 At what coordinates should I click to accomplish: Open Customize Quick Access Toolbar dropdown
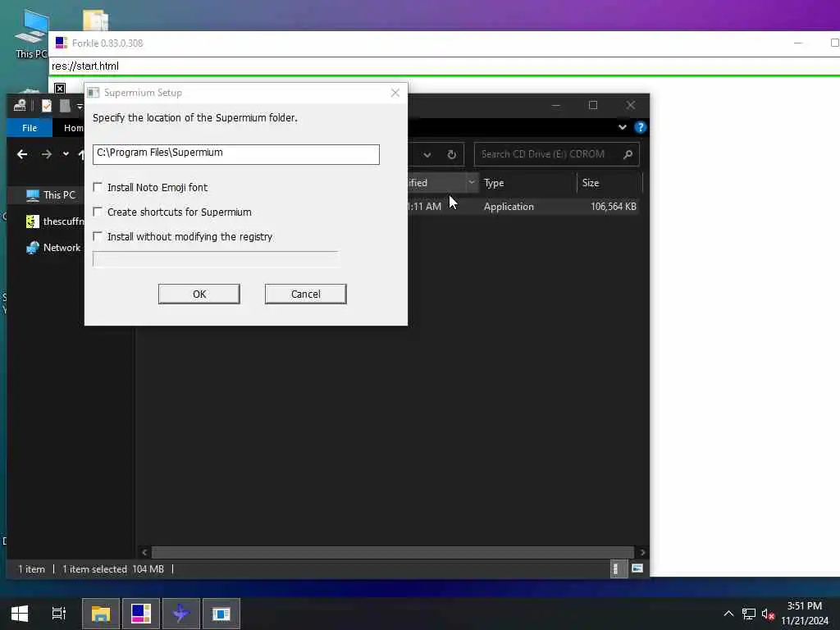tap(80, 106)
